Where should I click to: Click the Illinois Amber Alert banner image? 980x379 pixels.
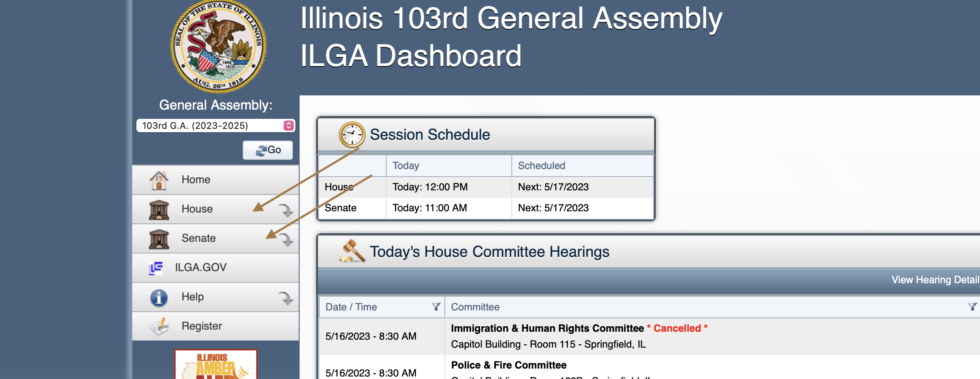(x=215, y=364)
